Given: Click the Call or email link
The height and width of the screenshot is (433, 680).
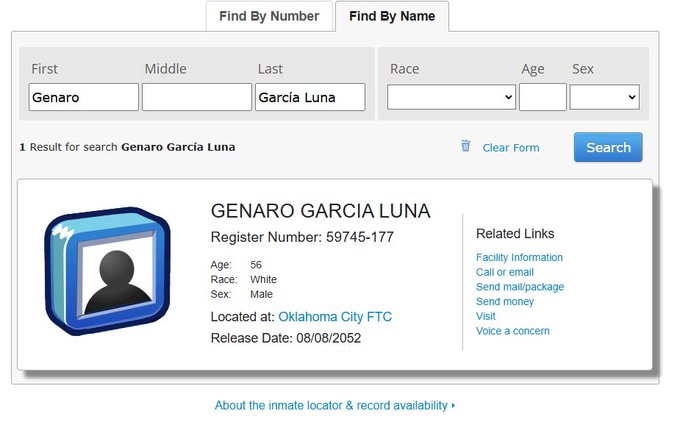Looking at the screenshot, I should pos(505,272).
